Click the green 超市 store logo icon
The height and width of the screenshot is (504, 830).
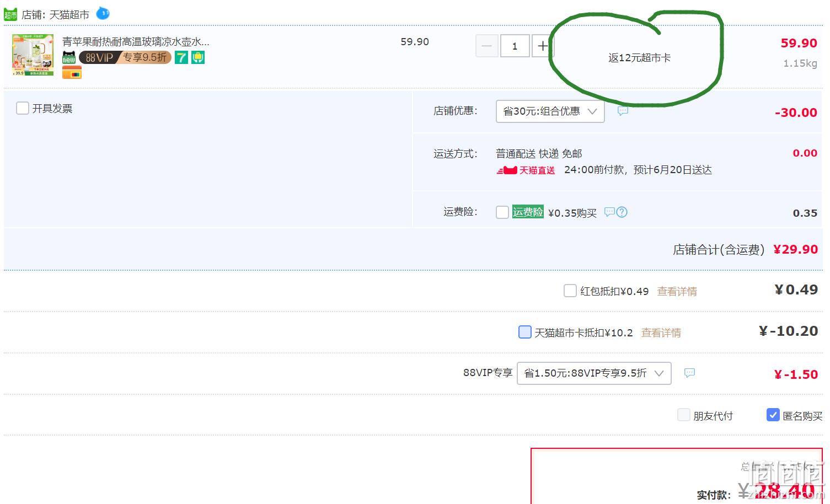10,15
